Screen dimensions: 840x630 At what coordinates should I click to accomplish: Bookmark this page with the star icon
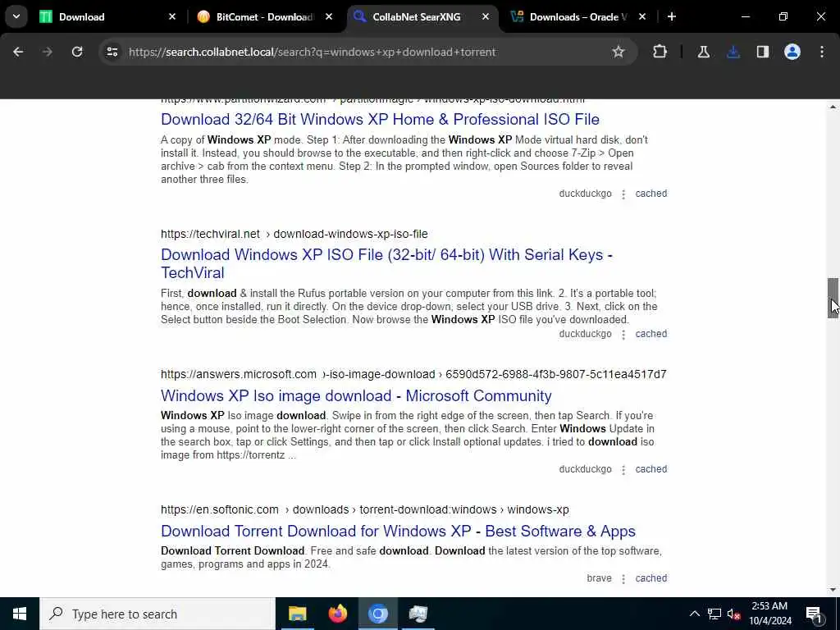[619, 52]
